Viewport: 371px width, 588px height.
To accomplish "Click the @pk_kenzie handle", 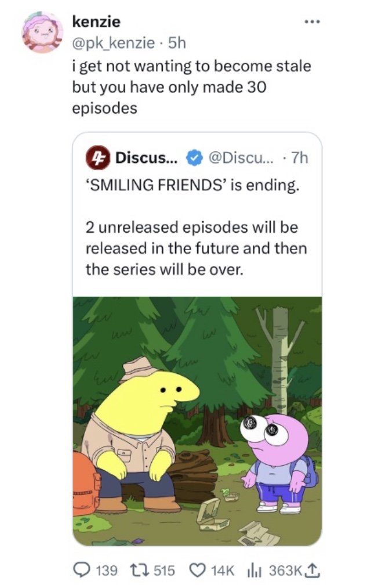I will (x=113, y=42).
